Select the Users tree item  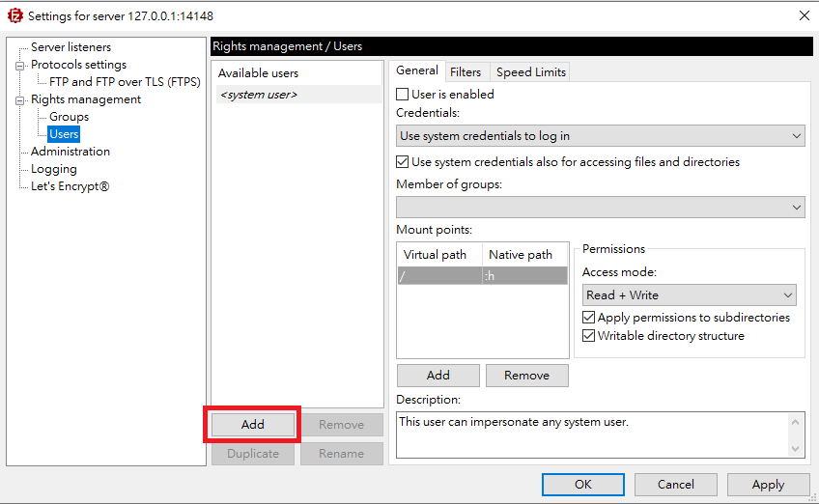pyautogui.click(x=64, y=134)
